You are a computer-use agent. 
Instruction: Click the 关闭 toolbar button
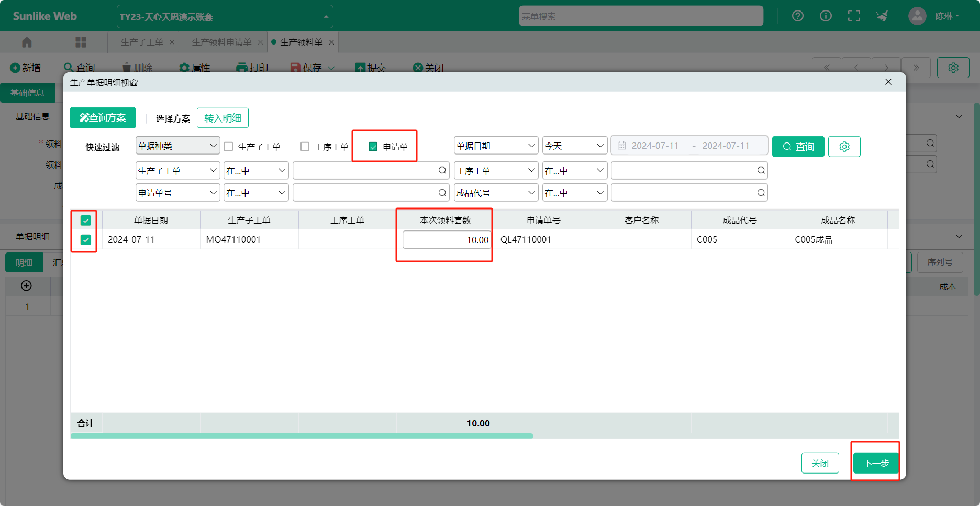click(x=428, y=68)
